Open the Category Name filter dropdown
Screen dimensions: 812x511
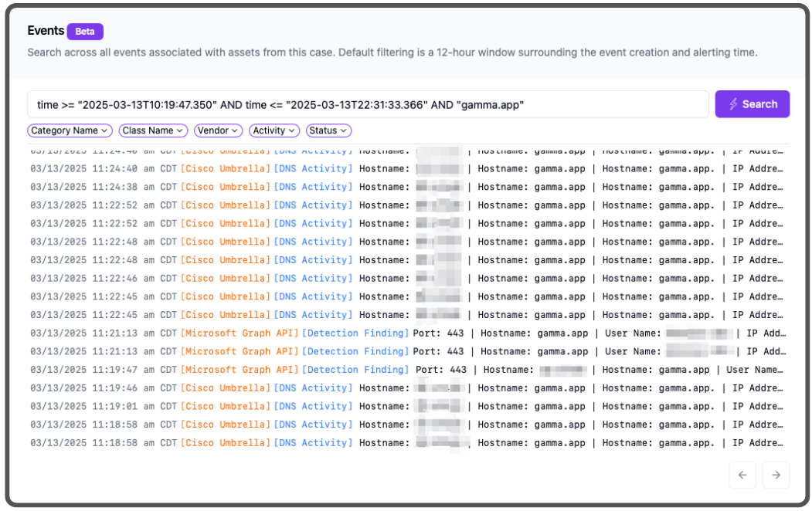70,130
